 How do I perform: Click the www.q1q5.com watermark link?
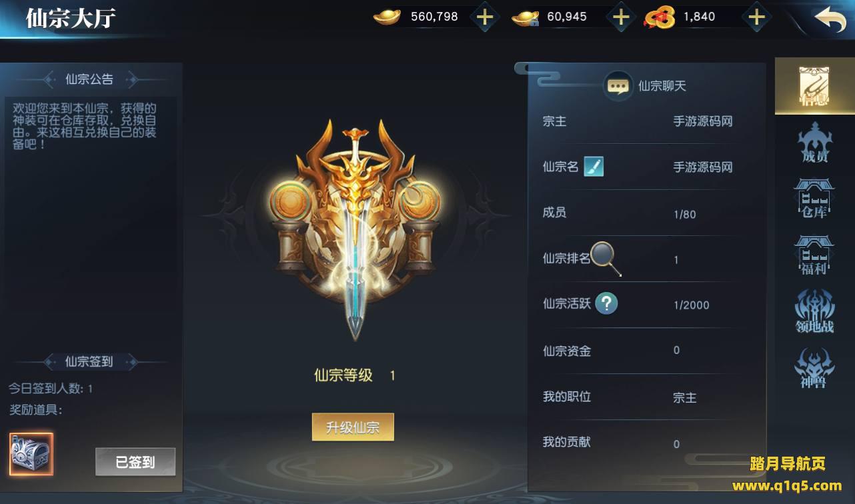click(787, 485)
